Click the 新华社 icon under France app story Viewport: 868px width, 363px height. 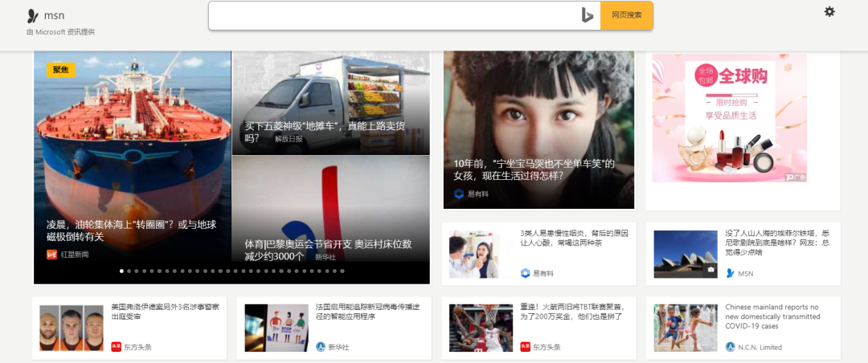[x=321, y=347]
